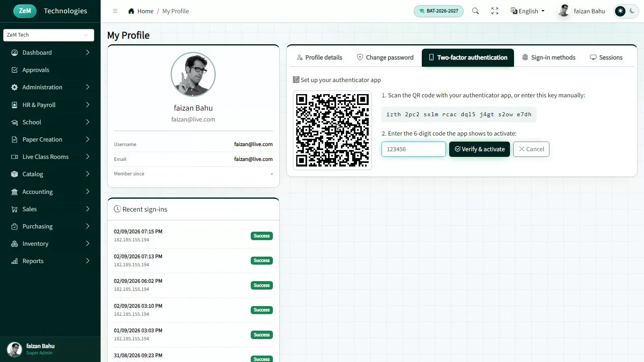Click the Approvals checkbox icon
644x362 pixels.
14,70
